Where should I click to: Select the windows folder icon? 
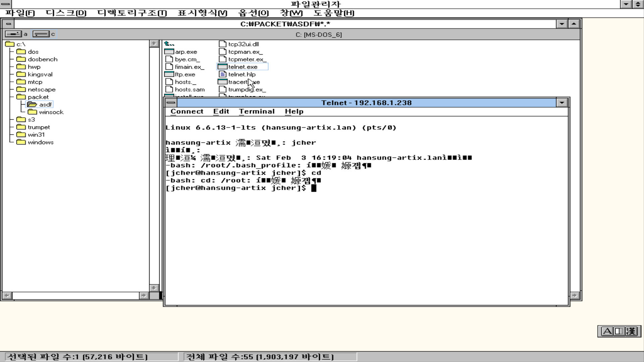(x=21, y=142)
